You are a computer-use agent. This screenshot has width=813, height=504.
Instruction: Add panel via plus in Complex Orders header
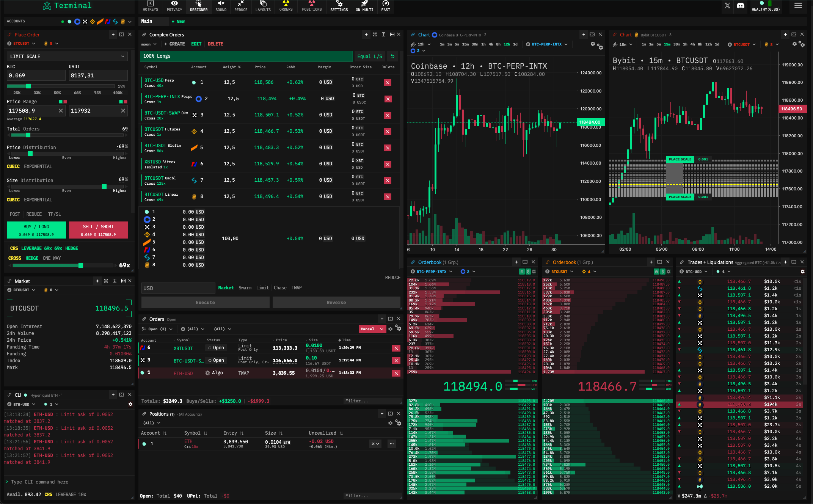366,35
